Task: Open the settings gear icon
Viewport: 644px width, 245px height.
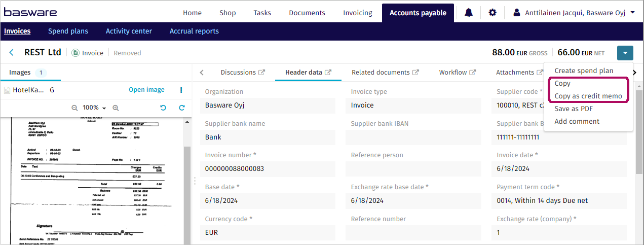Action: [493, 13]
